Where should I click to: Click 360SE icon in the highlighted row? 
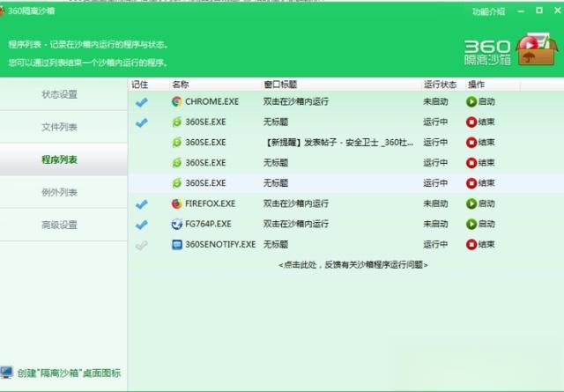tap(176, 183)
